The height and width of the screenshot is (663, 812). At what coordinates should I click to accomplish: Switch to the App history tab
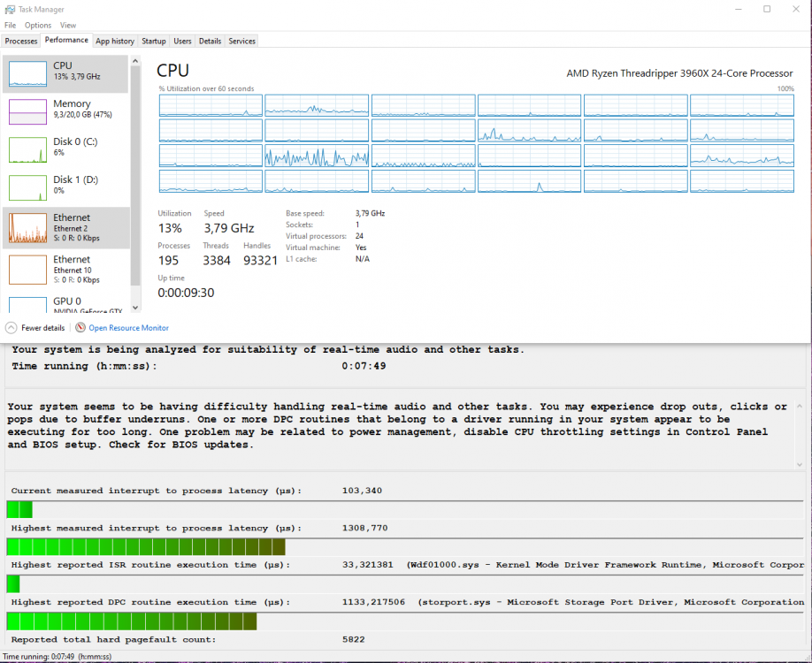click(115, 41)
